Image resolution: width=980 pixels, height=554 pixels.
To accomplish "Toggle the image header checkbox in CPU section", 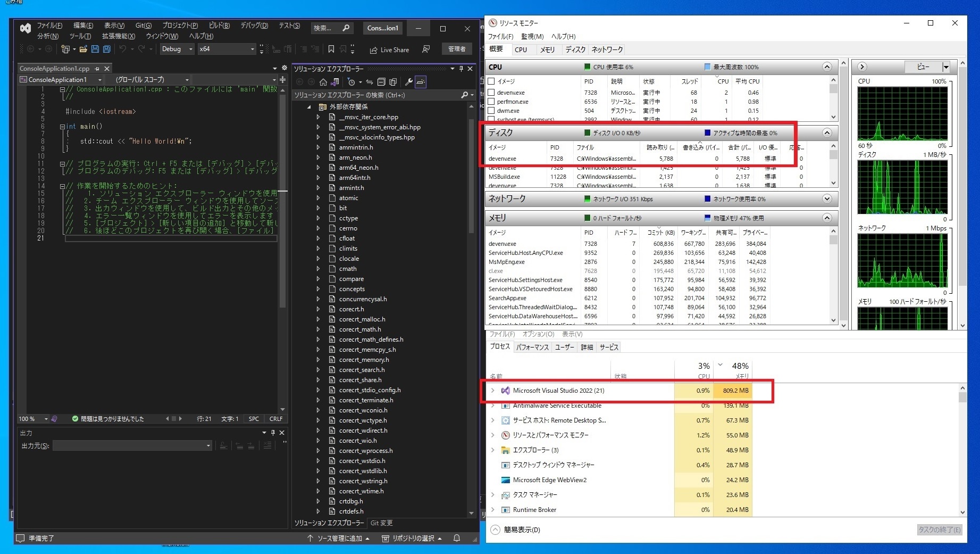I will click(491, 81).
